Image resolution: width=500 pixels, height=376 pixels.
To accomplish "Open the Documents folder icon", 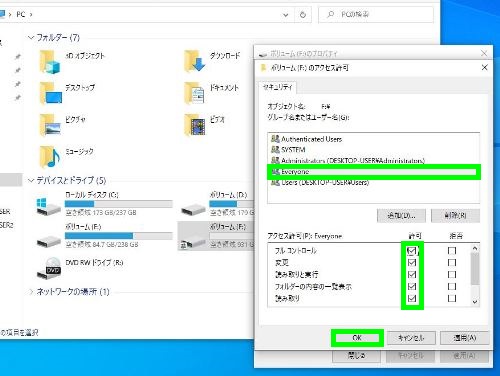I will click(x=194, y=93).
